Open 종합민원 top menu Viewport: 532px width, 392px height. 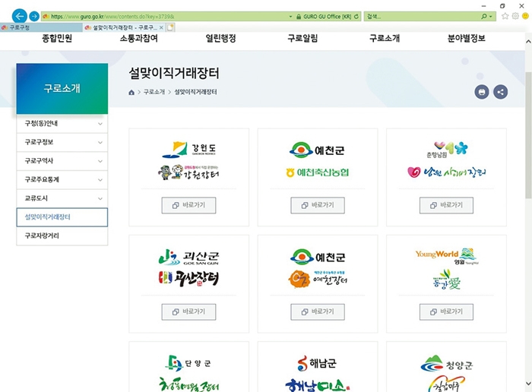click(56, 38)
